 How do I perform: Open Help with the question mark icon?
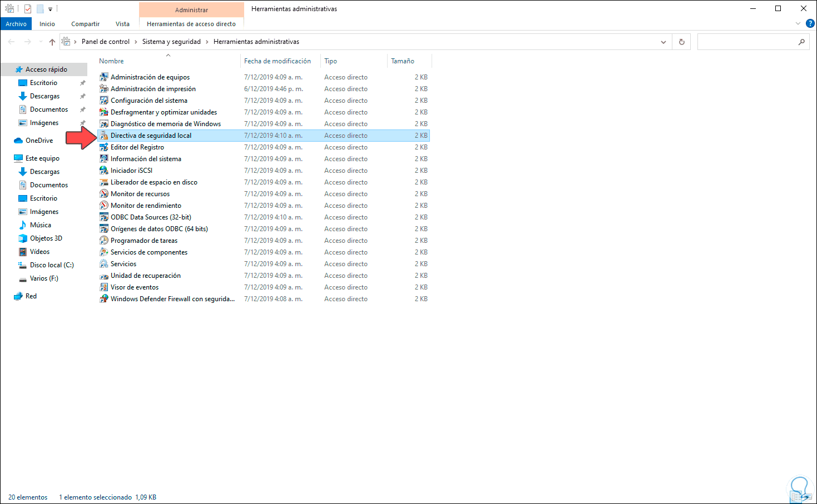coord(810,23)
